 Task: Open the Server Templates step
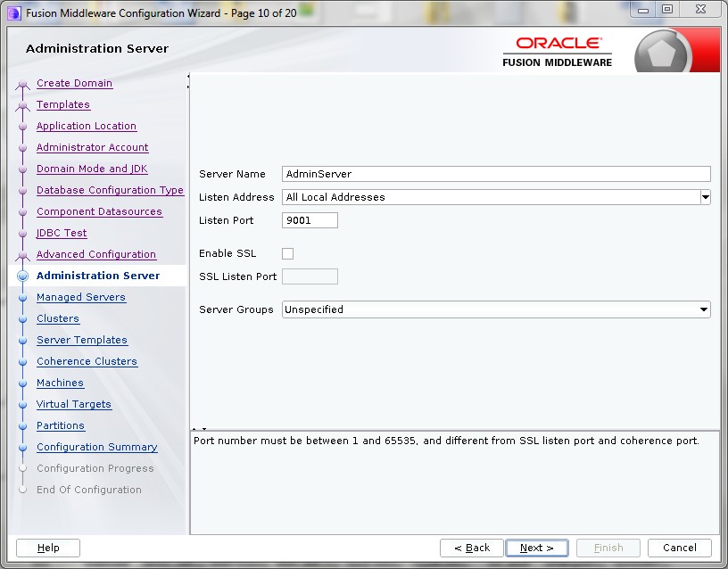(82, 340)
